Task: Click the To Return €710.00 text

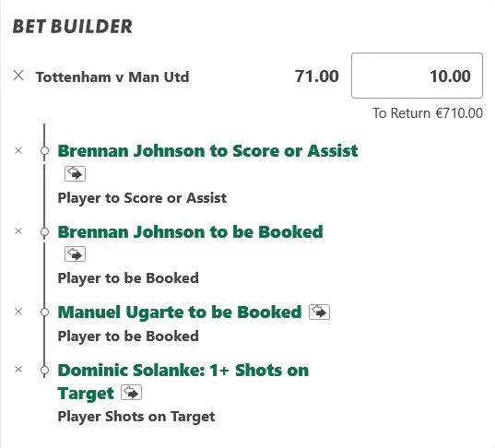Action: click(428, 113)
